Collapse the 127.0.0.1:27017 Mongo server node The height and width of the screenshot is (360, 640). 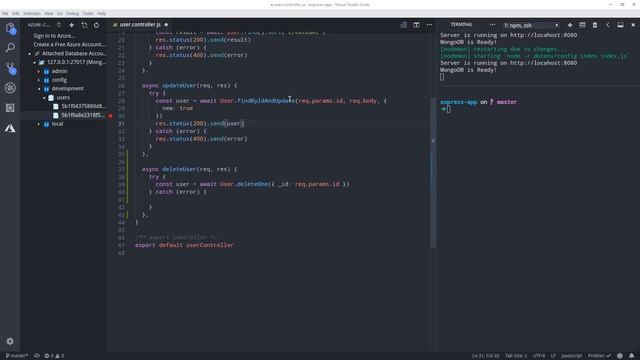35,62
